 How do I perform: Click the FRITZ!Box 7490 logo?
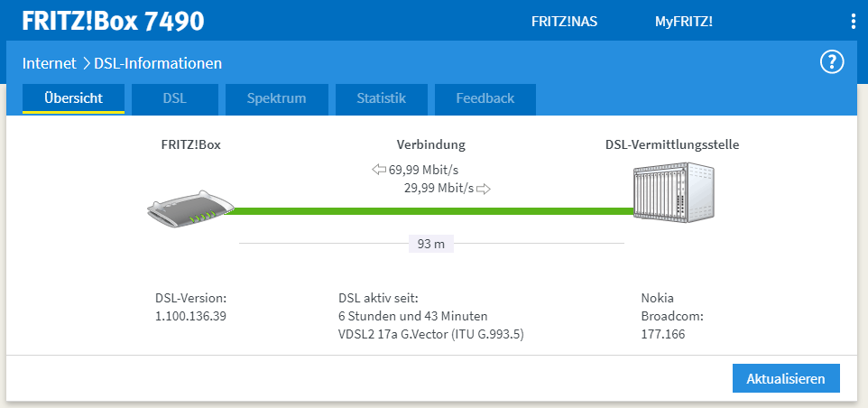point(113,21)
